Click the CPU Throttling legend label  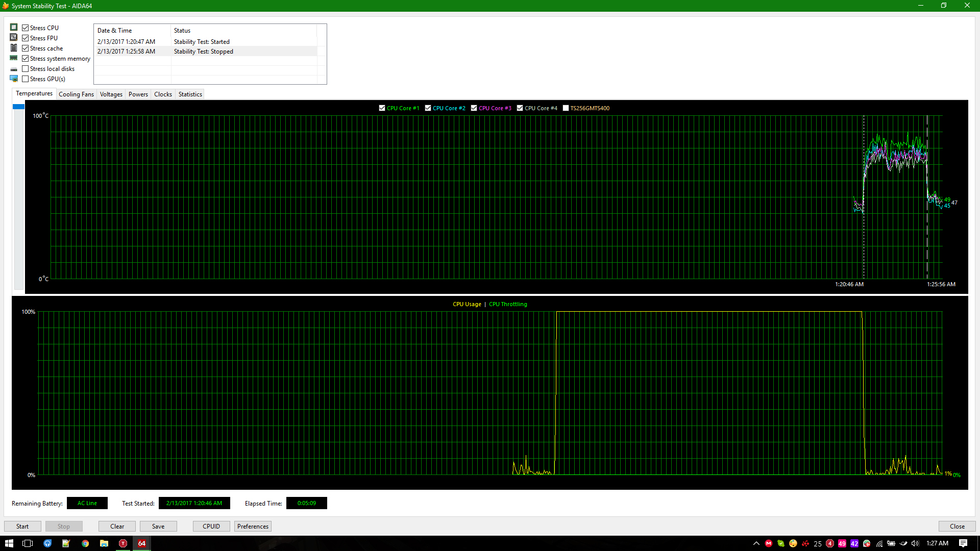click(508, 304)
